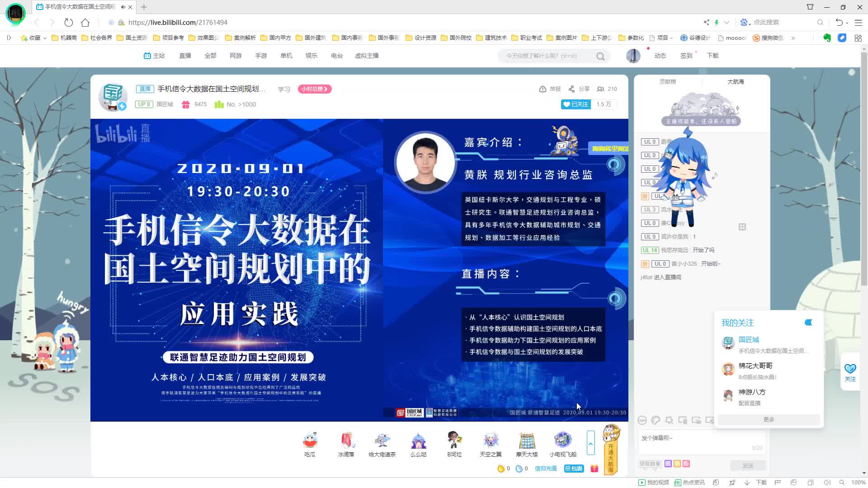The width and height of the screenshot is (868, 488).
Task: Switch to the 大航海 tab
Action: coord(736,82)
